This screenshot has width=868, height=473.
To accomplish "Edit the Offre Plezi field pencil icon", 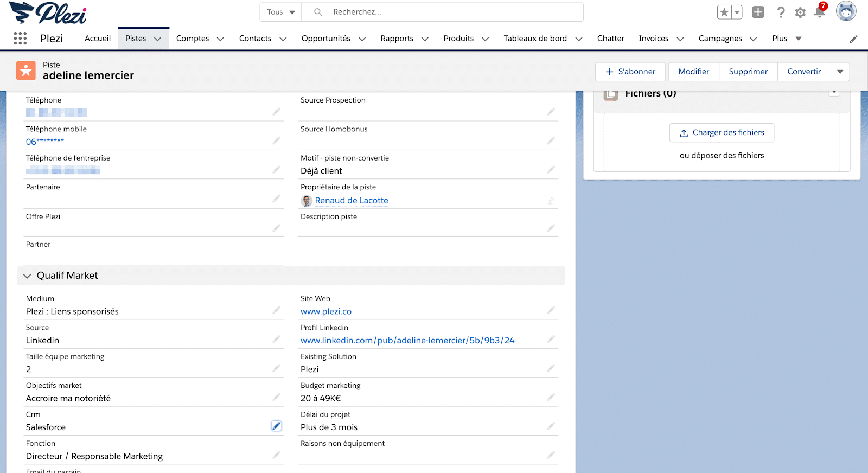I will point(276,228).
